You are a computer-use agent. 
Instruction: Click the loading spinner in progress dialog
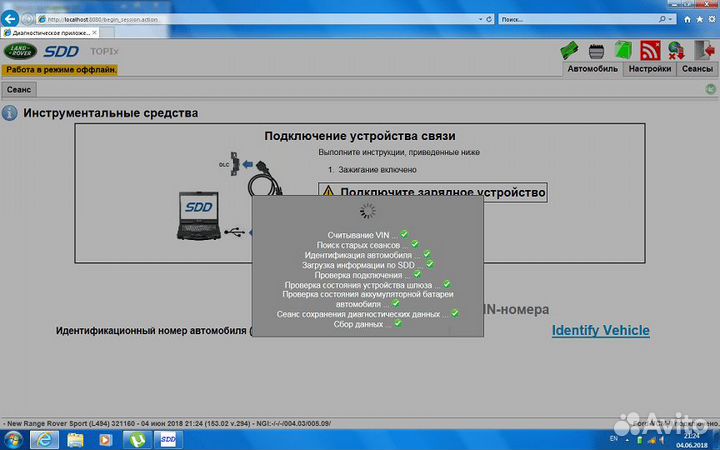click(x=367, y=211)
